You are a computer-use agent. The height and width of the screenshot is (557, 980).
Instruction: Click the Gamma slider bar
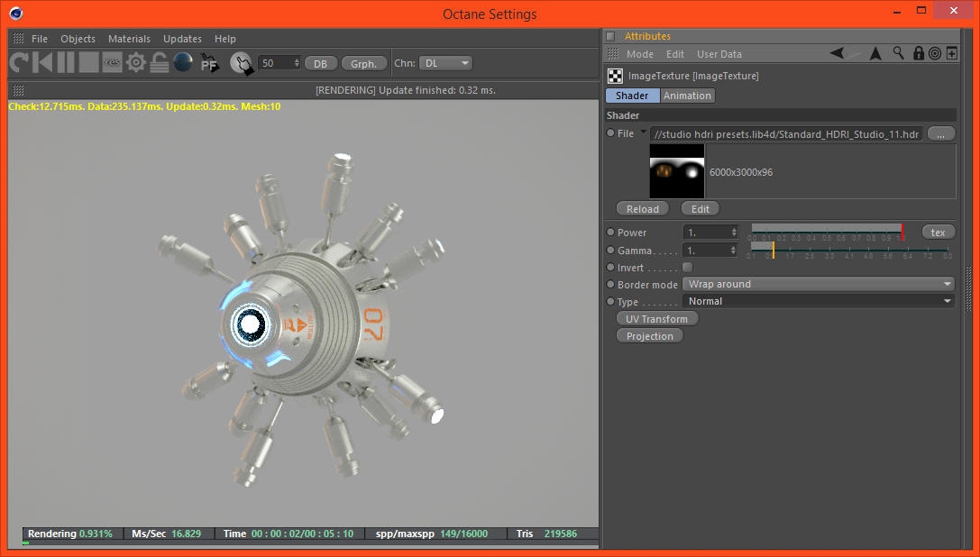pyautogui.click(x=851, y=250)
